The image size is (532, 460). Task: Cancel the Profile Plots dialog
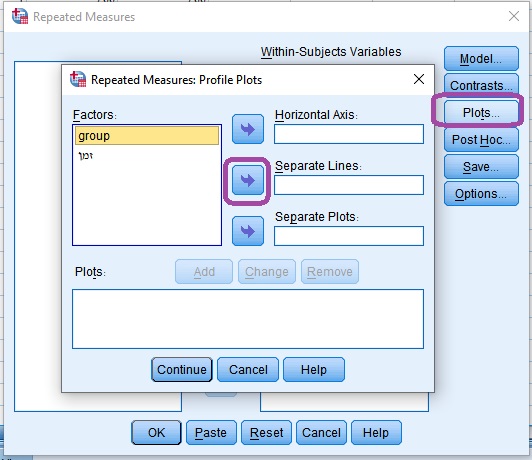(x=248, y=369)
